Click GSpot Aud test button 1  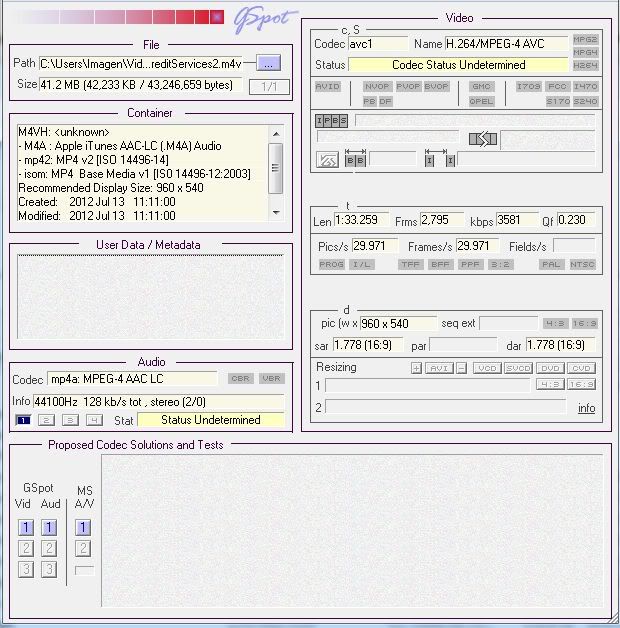[49, 527]
